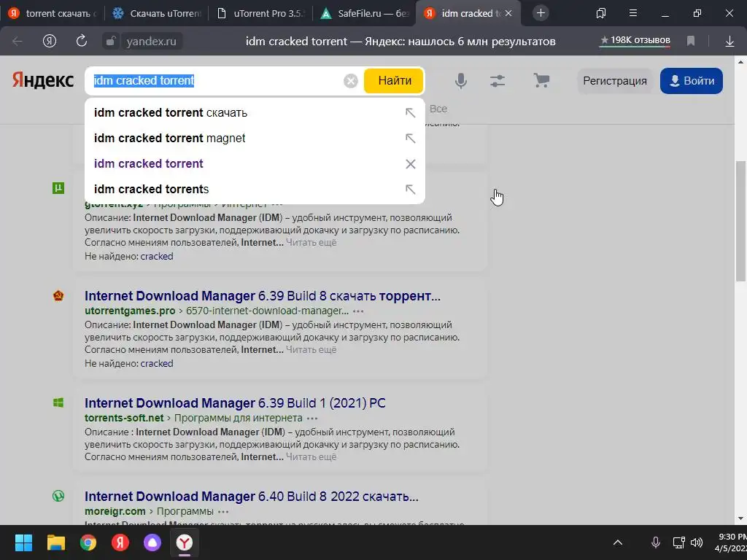This screenshot has height=560, width=747.
Task: Expand 'Читать ещё' in torrents-soft.net result
Action: [311, 456]
